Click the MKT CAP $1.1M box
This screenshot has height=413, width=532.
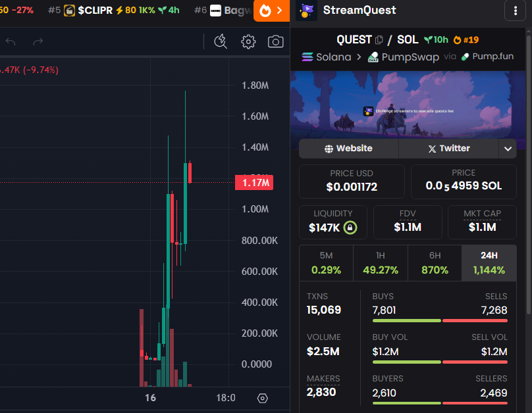(x=482, y=222)
